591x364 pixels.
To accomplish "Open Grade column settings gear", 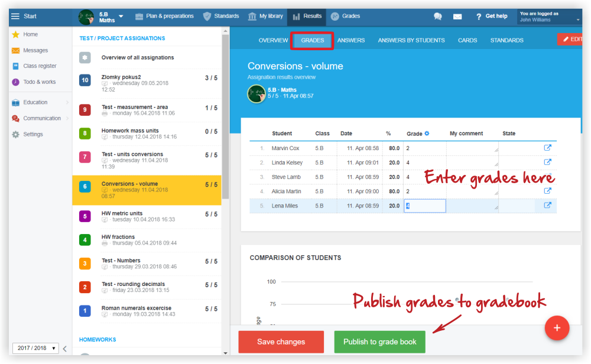I will 427,134.
